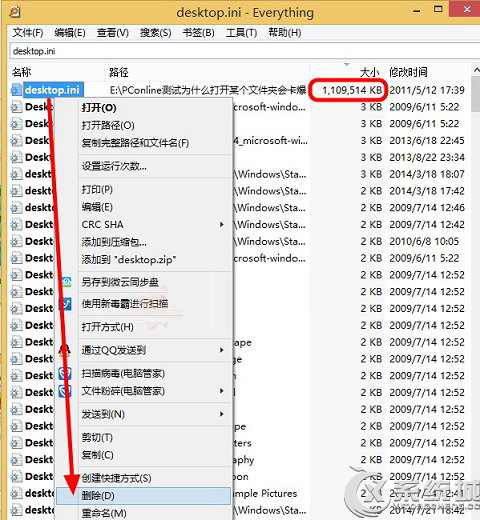The width and height of the screenshot is (480, 520).
Task: Open the 搜索(S) menu
Action: [x=156, y=33]
